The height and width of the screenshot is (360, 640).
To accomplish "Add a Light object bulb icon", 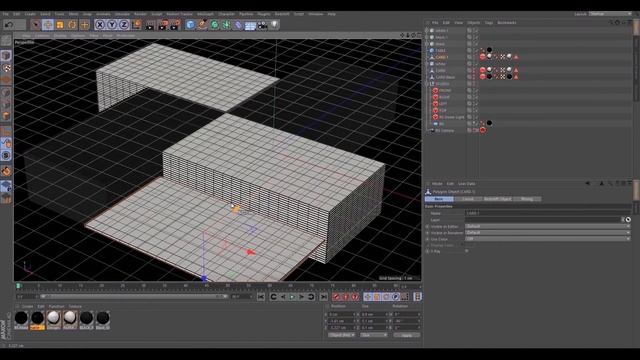I will (x=275, y=25).
